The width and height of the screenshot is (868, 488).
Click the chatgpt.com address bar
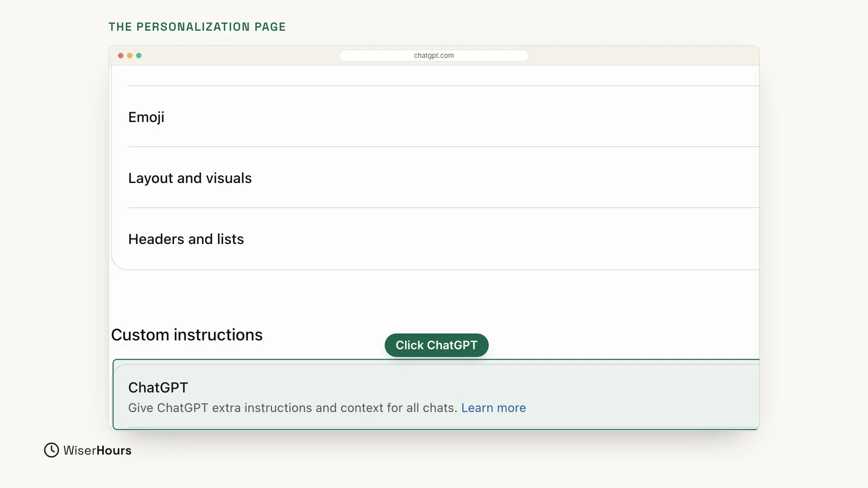(434, 56)
